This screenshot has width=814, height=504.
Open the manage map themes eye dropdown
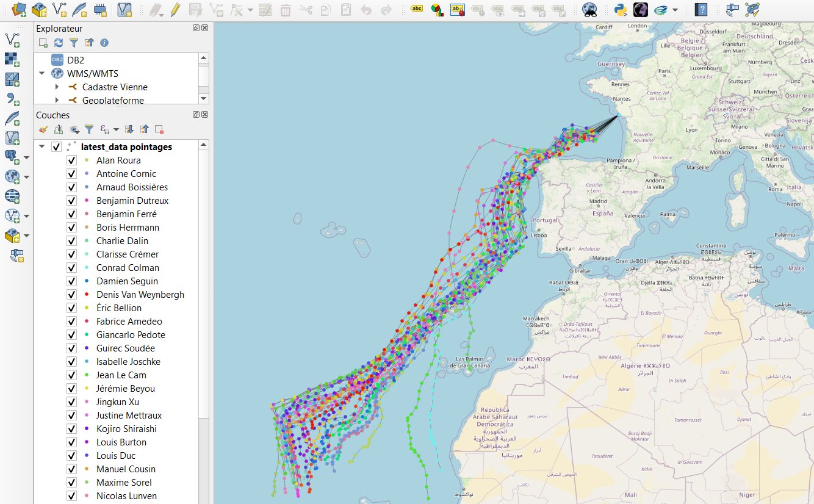point(74,129)
